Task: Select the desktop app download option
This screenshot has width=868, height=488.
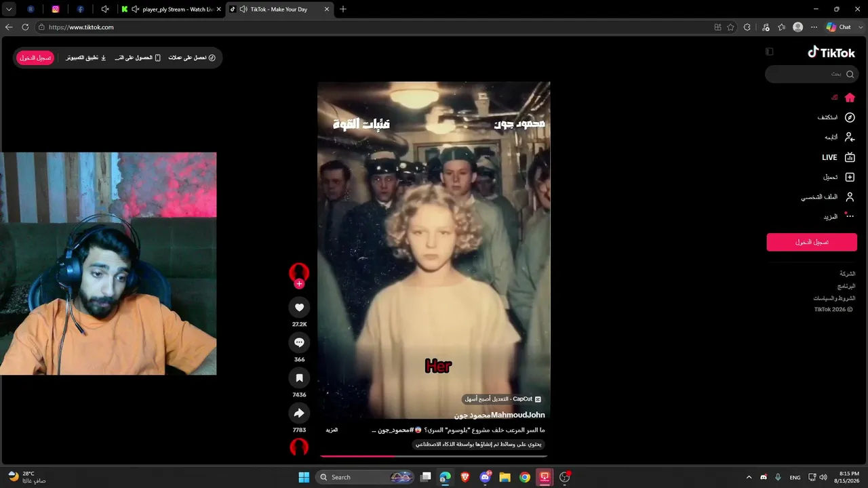Action: click(x=86, y=58)
